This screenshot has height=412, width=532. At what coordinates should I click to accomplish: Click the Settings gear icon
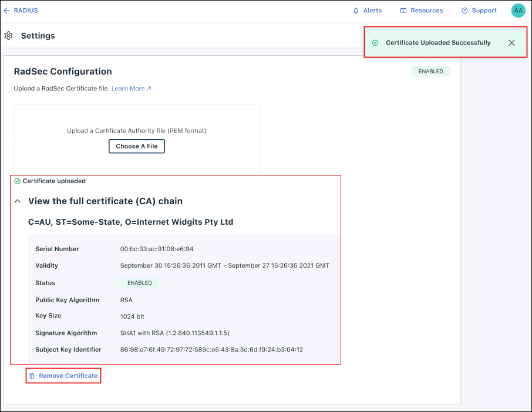point(8,36)
